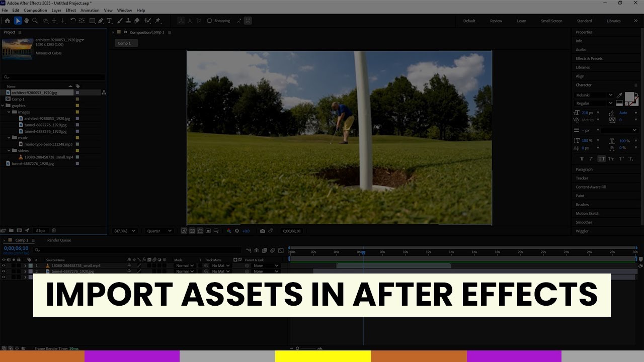Screen dimensions: 644x362
Task: Open the Content-Aware Fill panel
Action: click(x=591, y=187)
